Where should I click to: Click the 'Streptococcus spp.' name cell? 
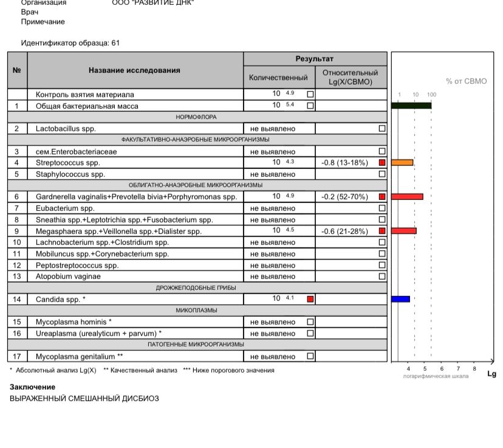[x=135, y=163]
